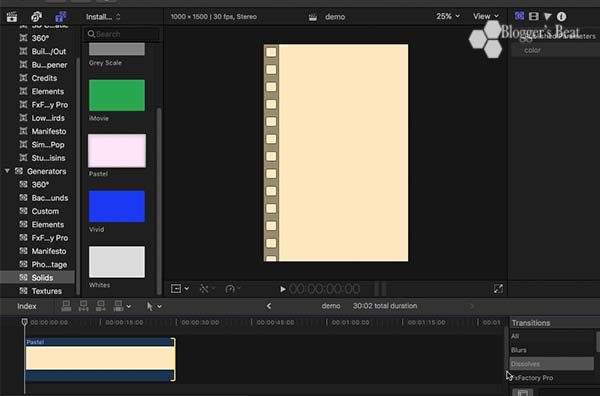
Task: Play the project in the viewer
Action: (x=282, y=289)
